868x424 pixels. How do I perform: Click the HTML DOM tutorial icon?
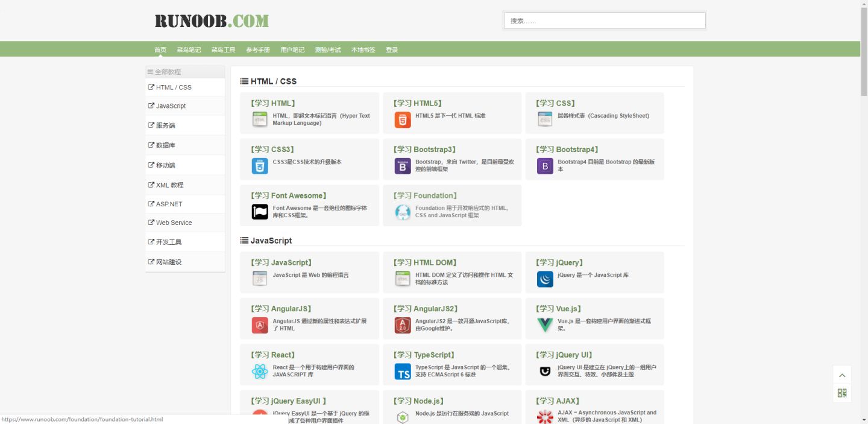[403, 279]
